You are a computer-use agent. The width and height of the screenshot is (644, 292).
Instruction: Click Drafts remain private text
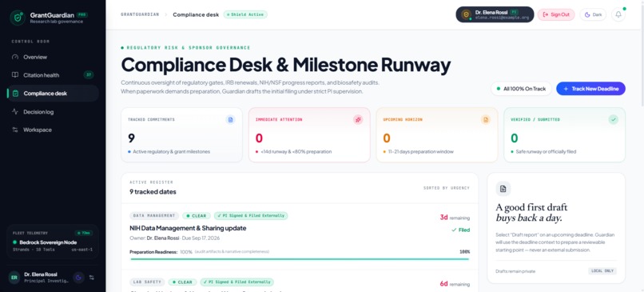pos(515,271)
